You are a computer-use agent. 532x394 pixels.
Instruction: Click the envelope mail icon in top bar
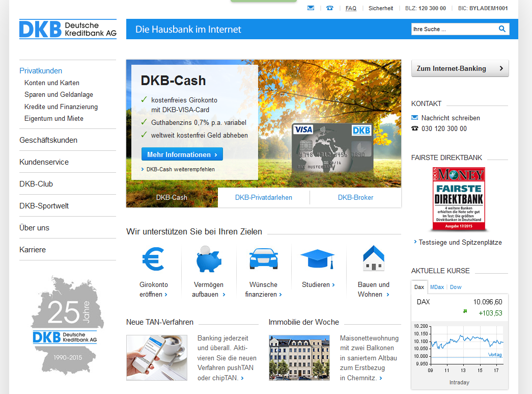pyautogui.click(x=311, y=8)
